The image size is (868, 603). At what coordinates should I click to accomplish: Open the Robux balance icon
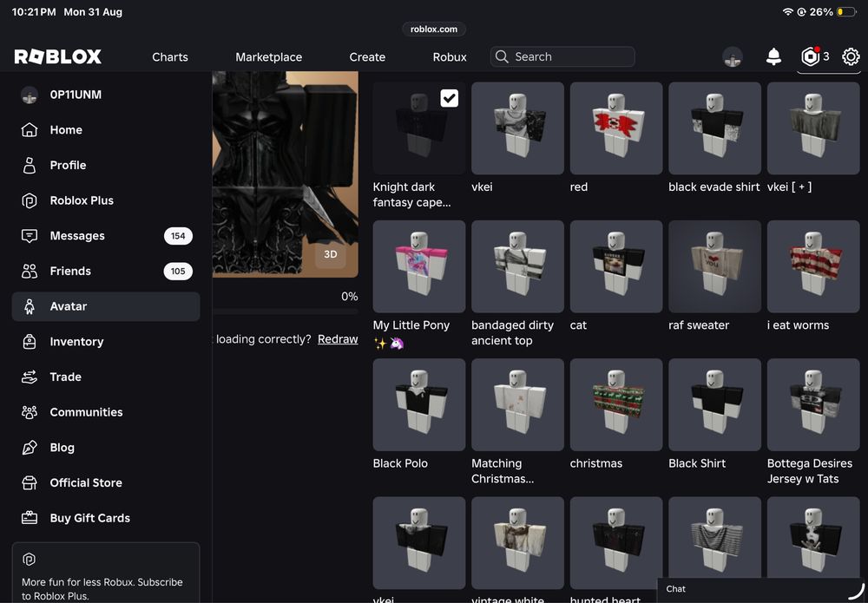point(811,56)
